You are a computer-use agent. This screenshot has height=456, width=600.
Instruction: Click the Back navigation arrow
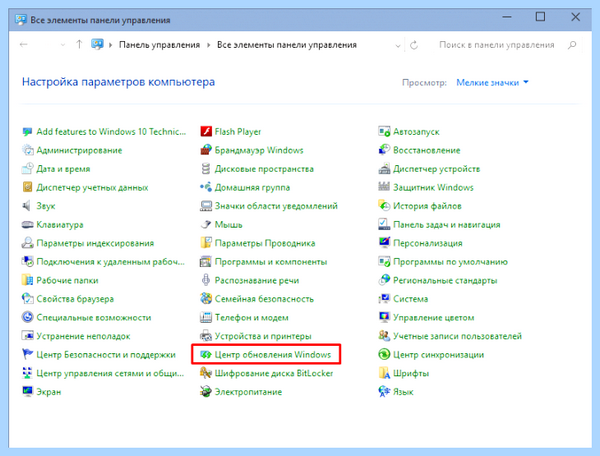point(24,45)
